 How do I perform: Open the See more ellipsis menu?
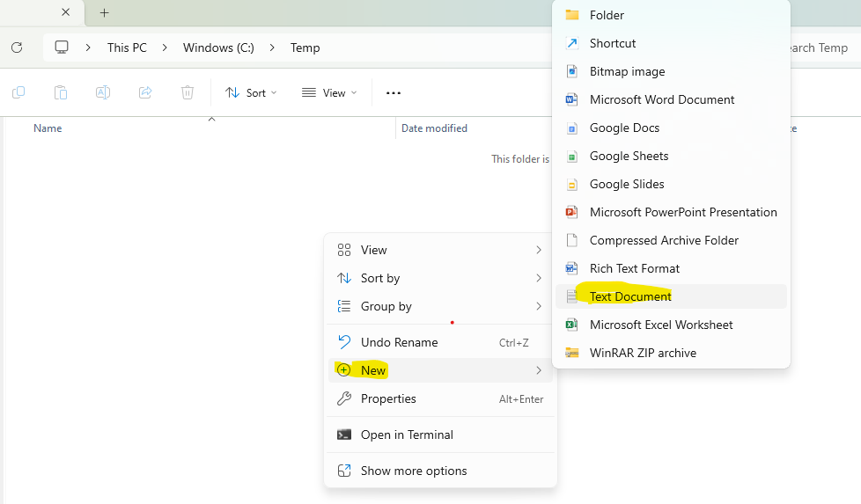(394, 93)
